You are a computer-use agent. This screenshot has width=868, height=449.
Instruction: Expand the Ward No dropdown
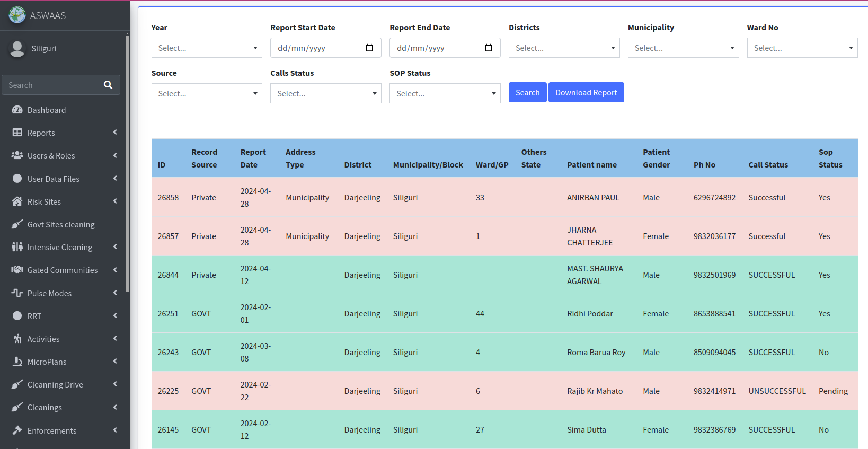pos(802,48)
